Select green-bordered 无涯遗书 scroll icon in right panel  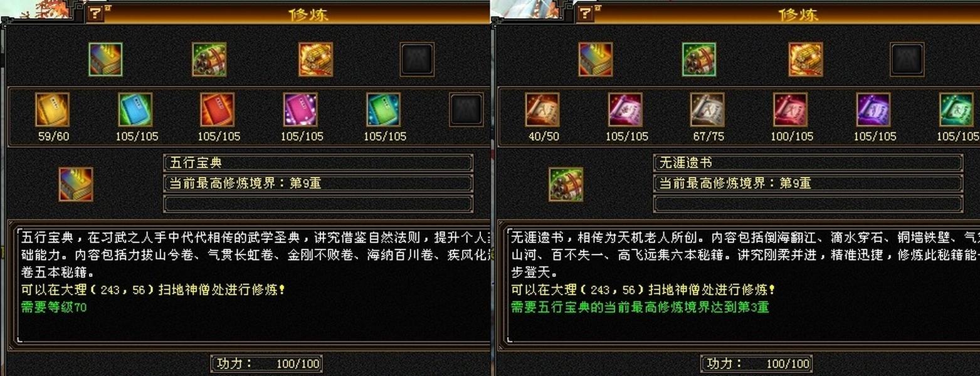click(699, 60)
